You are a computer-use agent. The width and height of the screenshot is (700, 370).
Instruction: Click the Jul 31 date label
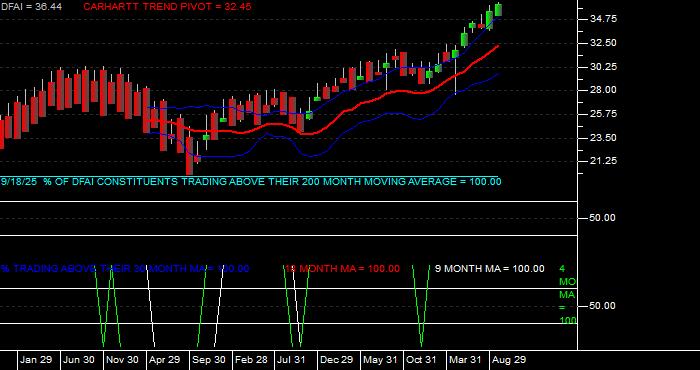click(x=291, y=360)
